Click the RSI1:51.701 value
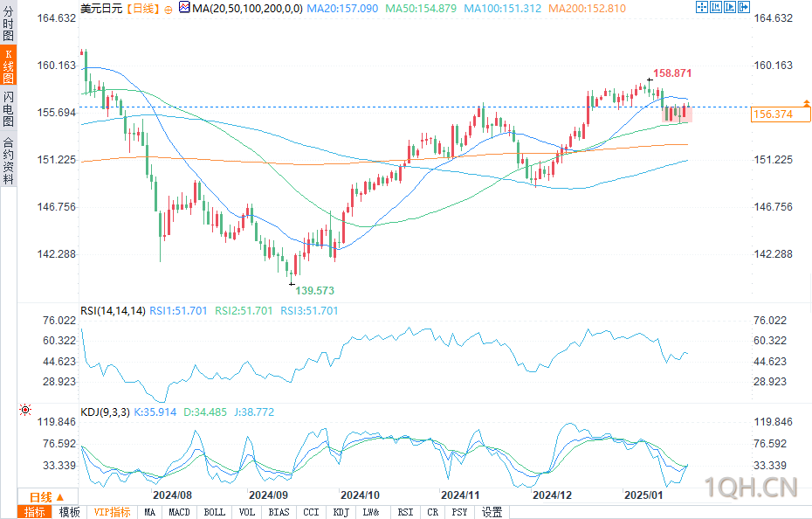 (178, 311)
